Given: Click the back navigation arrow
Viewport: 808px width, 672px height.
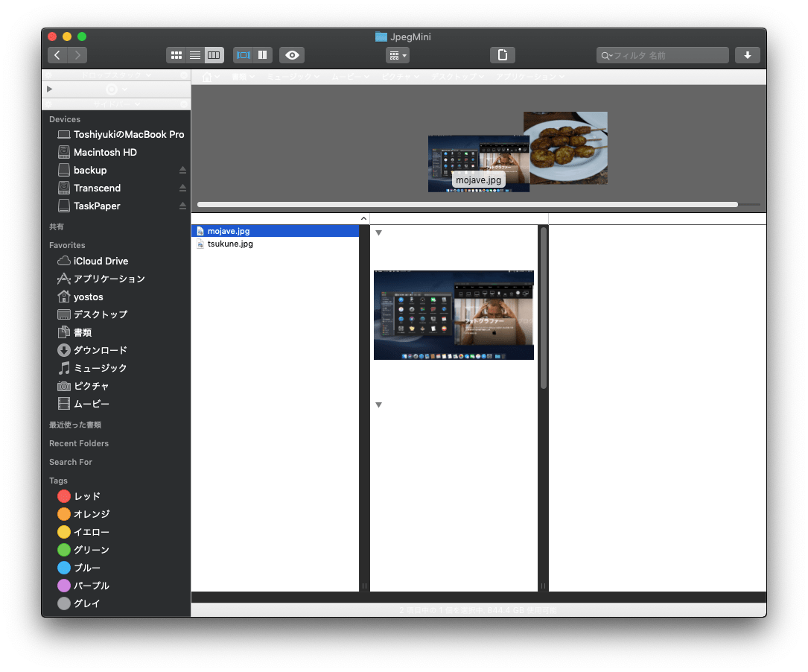Looking at the screenshot, I should click(58, 55).
